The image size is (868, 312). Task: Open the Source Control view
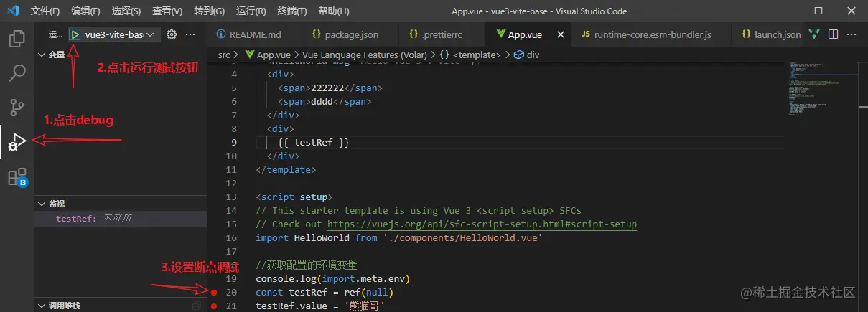pos(17,108)
